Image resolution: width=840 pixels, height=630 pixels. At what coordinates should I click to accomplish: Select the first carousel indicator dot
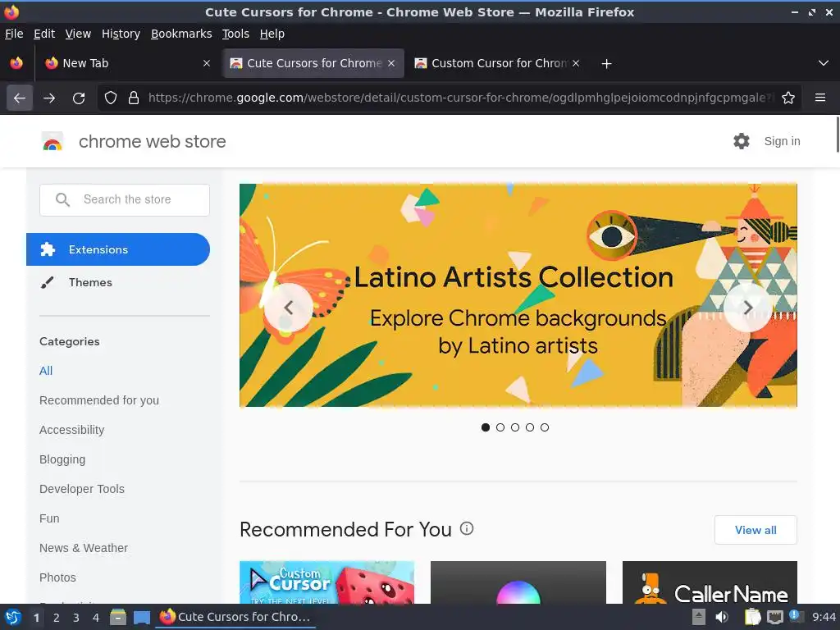pos(486,427)
